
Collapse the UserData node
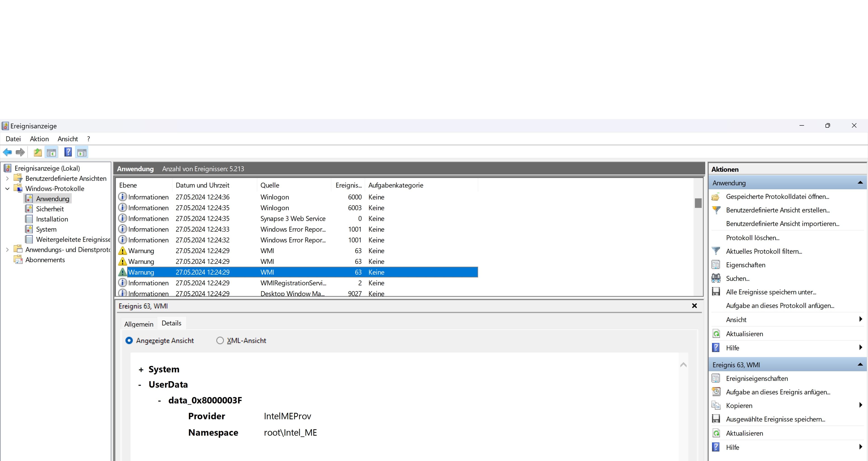coord(140,385)
